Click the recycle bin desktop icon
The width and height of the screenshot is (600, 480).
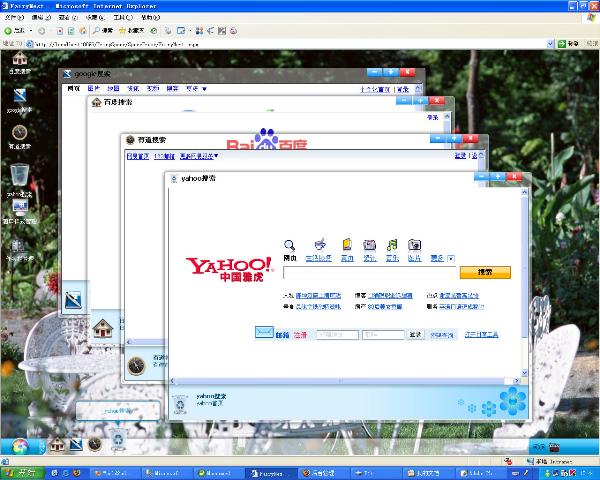click(x=19, y=175)
